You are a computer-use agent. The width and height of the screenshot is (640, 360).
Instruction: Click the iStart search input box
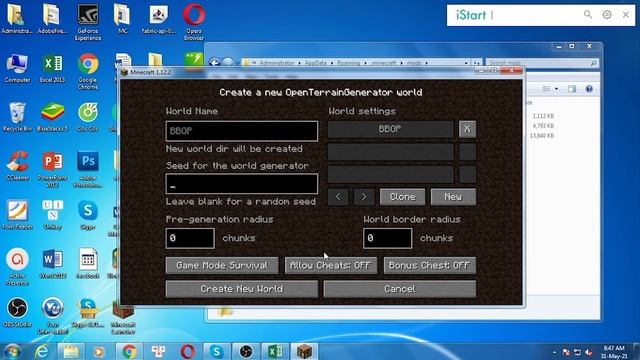(535, 15)
